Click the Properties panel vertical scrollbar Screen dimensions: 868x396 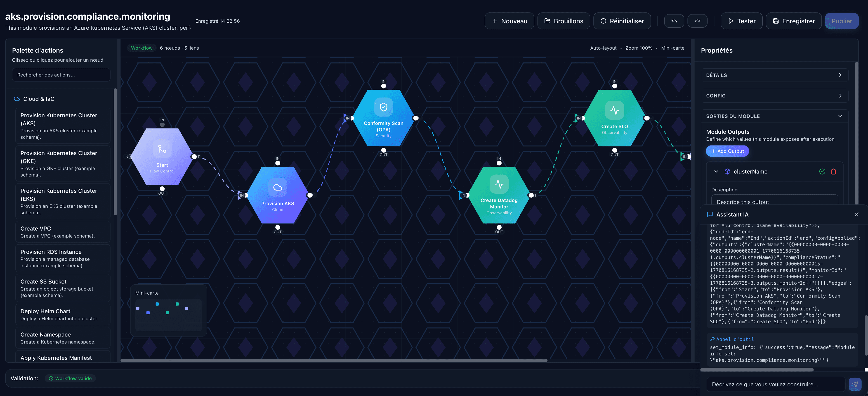click(x=857, y=133)
